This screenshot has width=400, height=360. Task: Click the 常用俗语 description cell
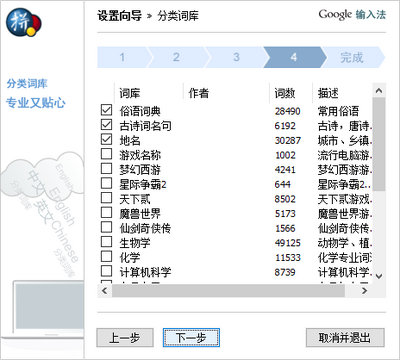(338, 111)
